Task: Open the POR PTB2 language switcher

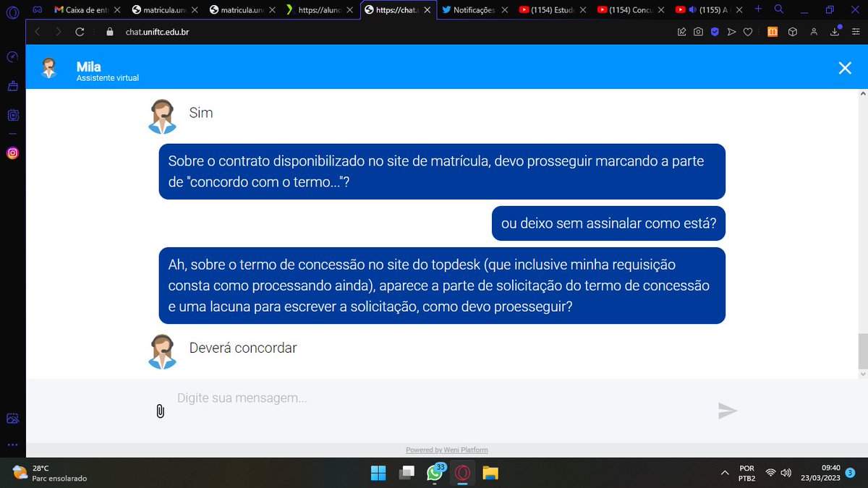Action: pos(747,473)
